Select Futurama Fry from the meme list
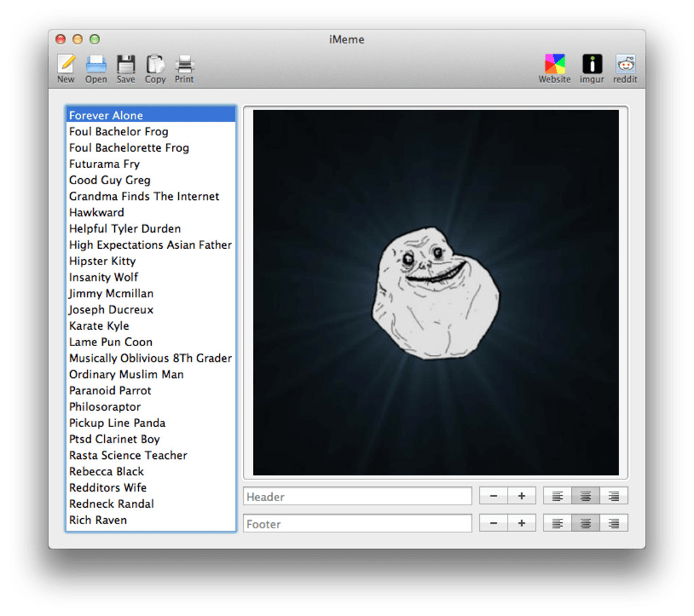Image resolution: width=694 pixels, height=616 pixels. pos(104,164)
